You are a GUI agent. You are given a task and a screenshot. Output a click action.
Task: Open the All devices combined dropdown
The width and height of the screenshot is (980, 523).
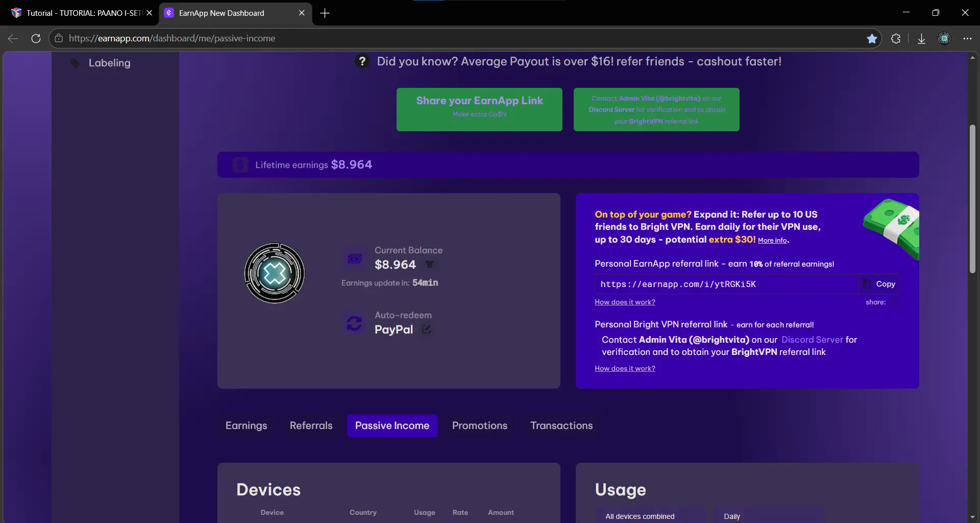click(650, 516)
